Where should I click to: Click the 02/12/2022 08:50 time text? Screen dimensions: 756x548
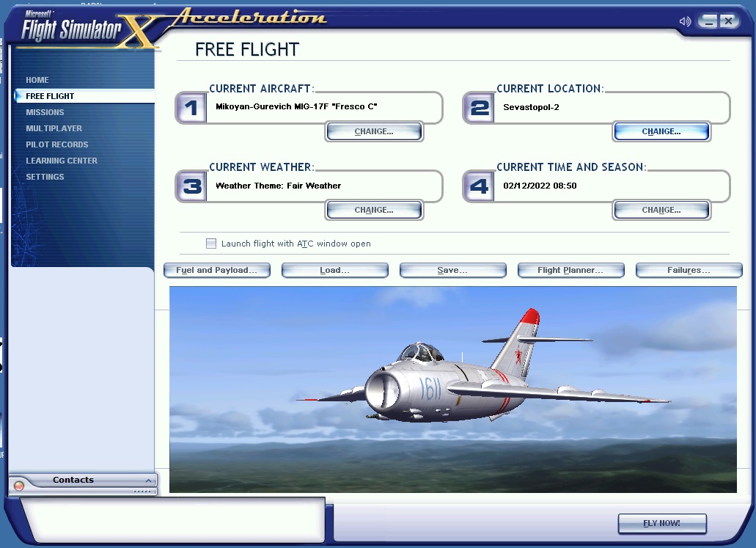click(540, 186)
